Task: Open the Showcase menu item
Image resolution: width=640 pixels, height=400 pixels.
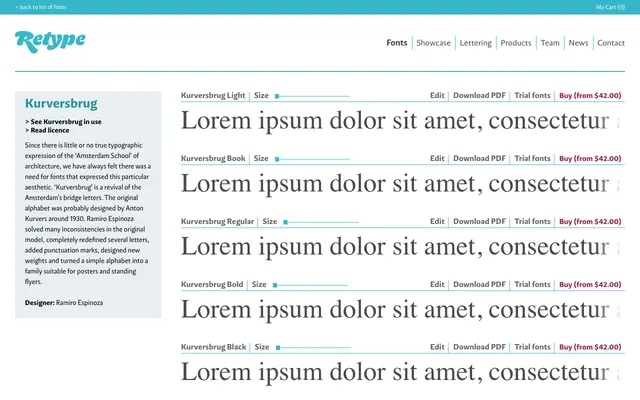Action: [x=433, y=43]
